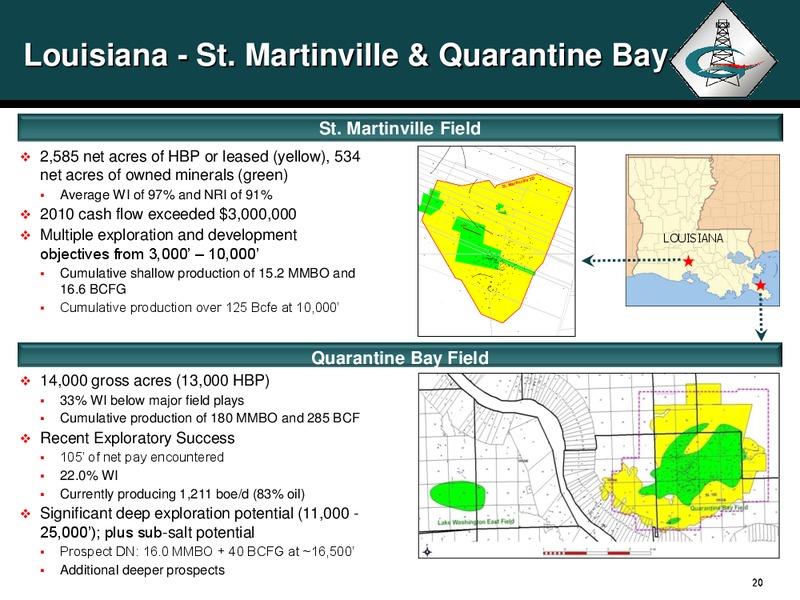Click text '2,585 net acres of HBP or leased'

[154, 156]
